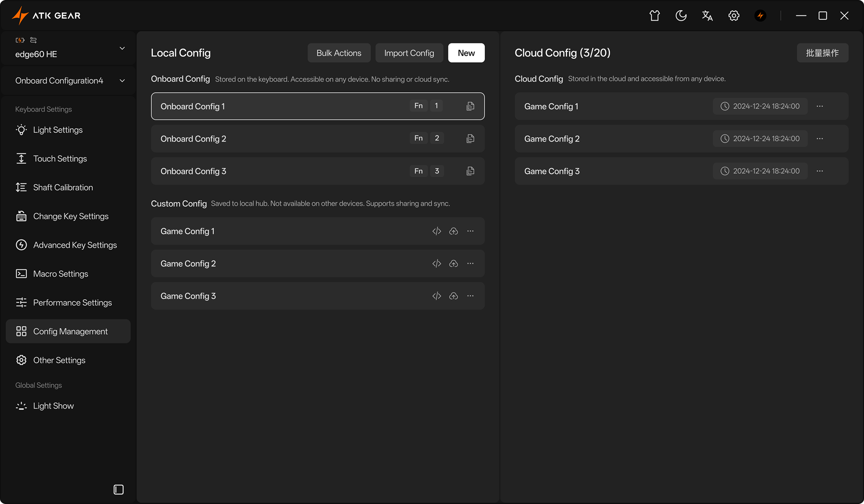Open more options for cloud Game Config 3
864x504 pixels.
click(820, 171)
